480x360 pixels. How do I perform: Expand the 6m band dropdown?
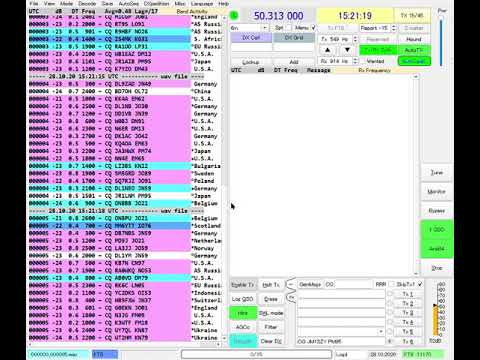[264, 28]
